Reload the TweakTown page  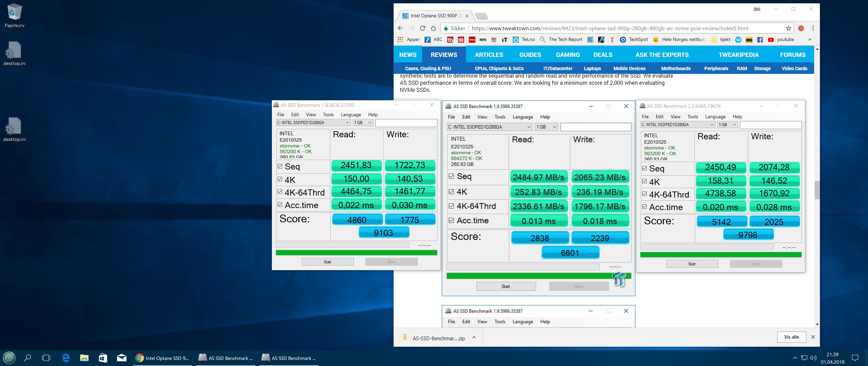tap(422, 28)
